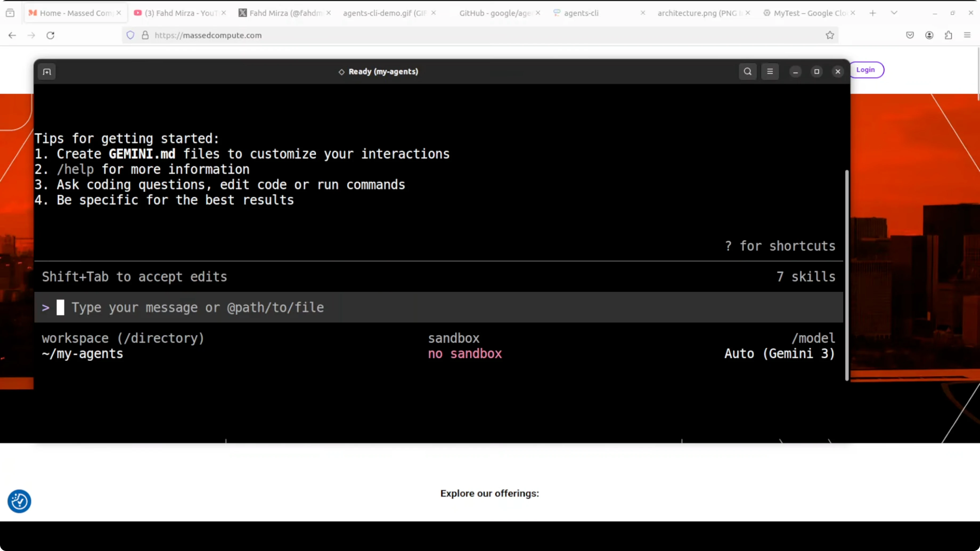Viewport: 980px width, 551px height.
Task: Bookmark this page with the star icon
Action: [830, 35]
